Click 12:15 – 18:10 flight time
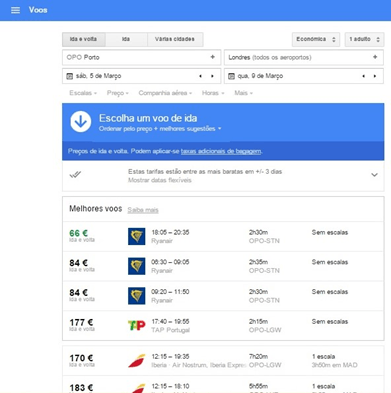This screenshot has height=393, width=391. (170, 386)
